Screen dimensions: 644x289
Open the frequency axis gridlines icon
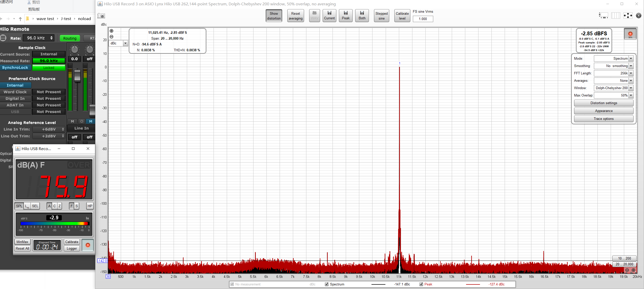pyautogui.click(x=616, y=16)
